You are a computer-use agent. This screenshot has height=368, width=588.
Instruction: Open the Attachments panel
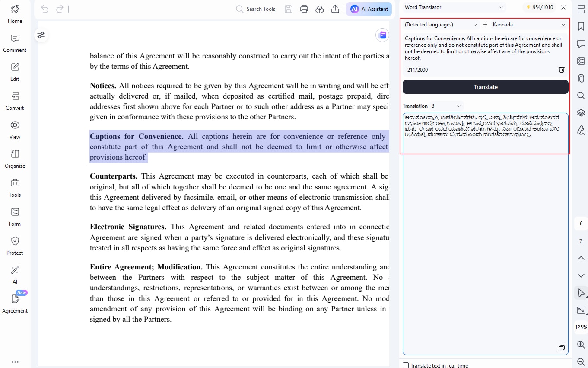581,78
